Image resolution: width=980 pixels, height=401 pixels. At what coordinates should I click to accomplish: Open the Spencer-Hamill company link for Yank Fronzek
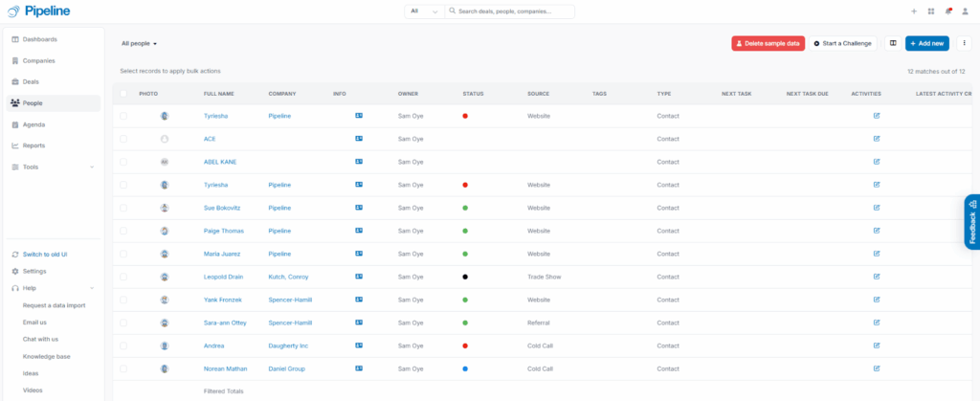[292, 300]
